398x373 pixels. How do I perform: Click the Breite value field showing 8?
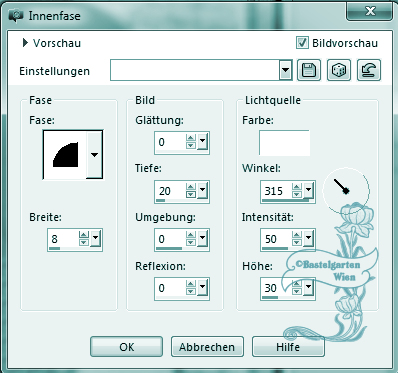pos(64,239)
